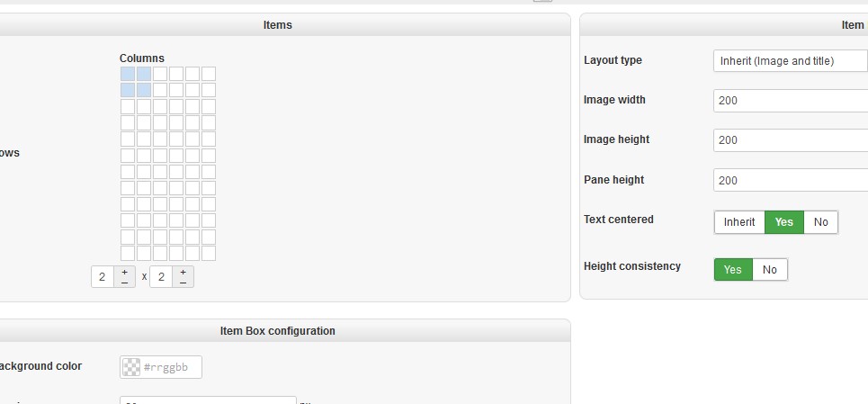Image resolution: width=868 pixels, height=404 pixels.
Task: Set Text centered to Inherit
Action: (739, 222)
